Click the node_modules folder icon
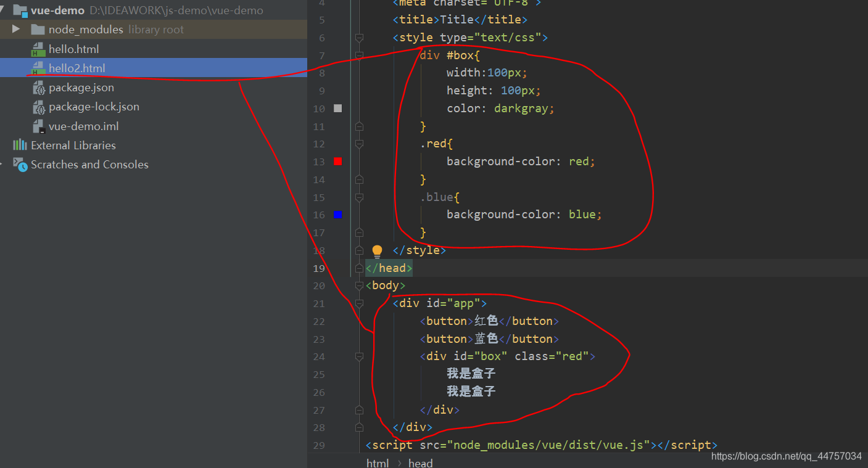Screen dimensions: 868x468 point(38,30)
